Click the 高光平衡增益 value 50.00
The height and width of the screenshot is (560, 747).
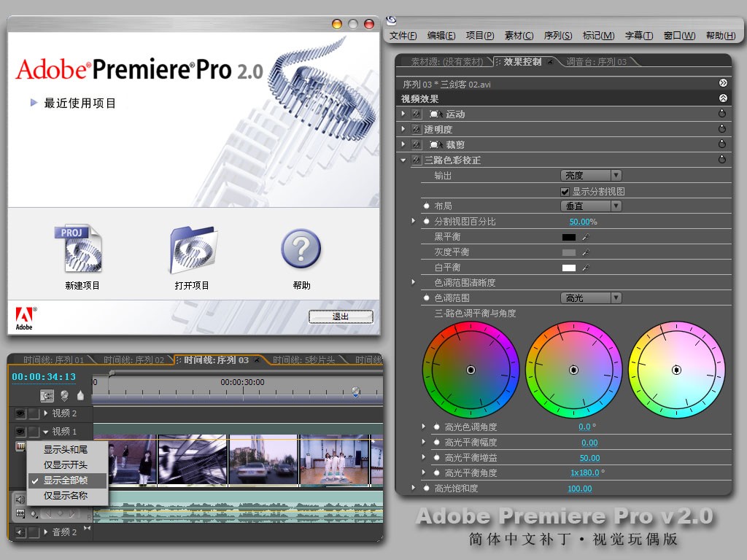(589, 458)
